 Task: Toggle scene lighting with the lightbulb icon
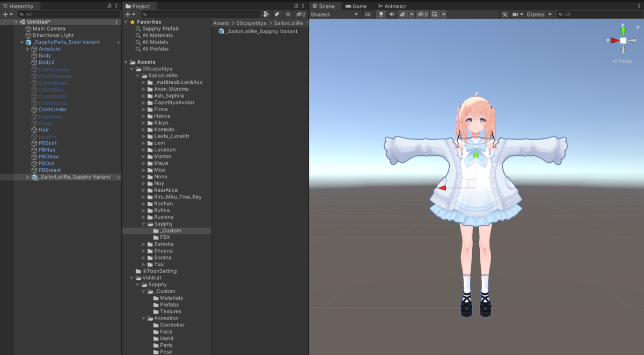[x=381, y=15]
